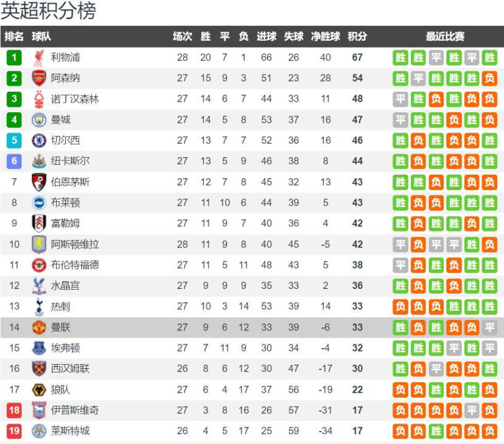This screenshot has width=504, height=444.
Task: Open the 利物浦 team name link
Action: [x=65, y=58]
